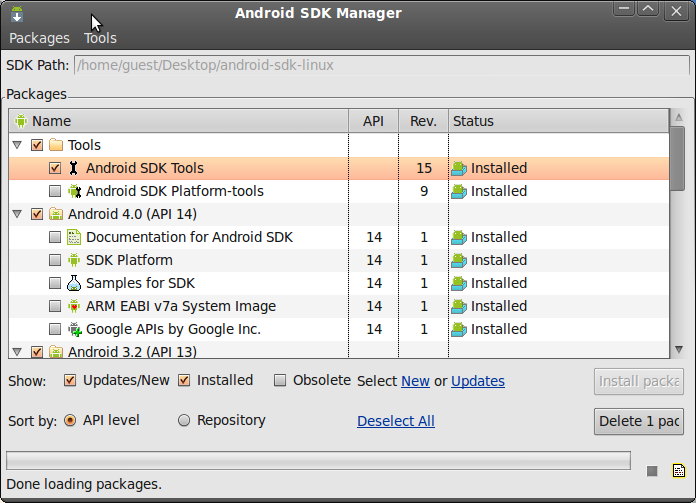Click the Android SDK Platform-tools package icon
The width and height of the screenshot is (696, 503).
tap(74, 191)
